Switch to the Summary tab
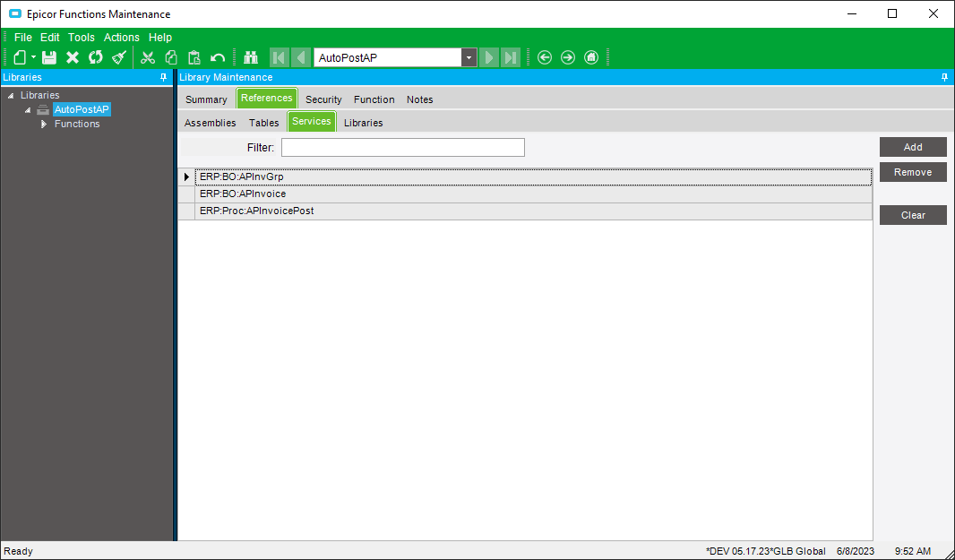Screen dimensions: 955x560 click(206, 99)
